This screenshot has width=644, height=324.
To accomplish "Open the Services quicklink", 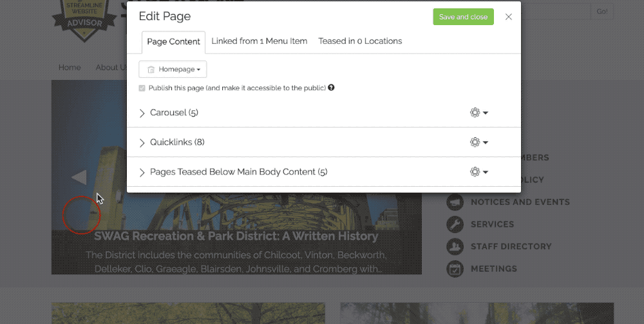I will coord(493,224).
